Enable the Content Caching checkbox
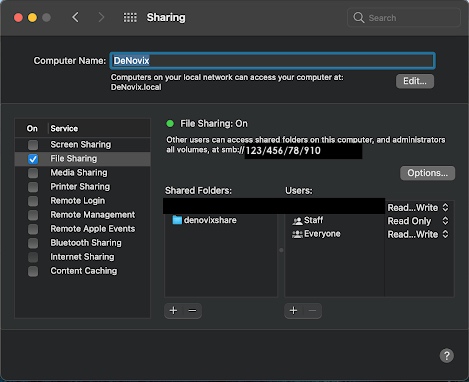Screen dimensions: 469x382 click(33, 271)
